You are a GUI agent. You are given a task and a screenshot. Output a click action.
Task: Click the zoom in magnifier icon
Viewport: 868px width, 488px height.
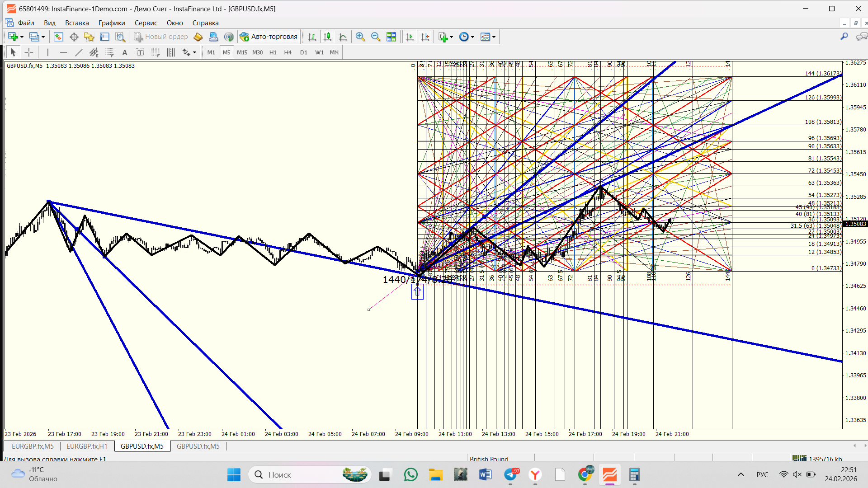pos(360,37)
